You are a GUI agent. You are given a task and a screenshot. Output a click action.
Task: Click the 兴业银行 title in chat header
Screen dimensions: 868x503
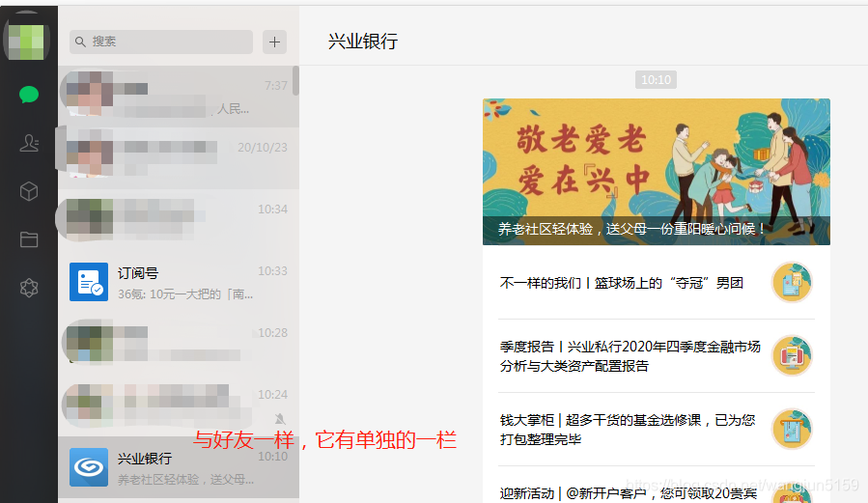[x=363, y=41]
